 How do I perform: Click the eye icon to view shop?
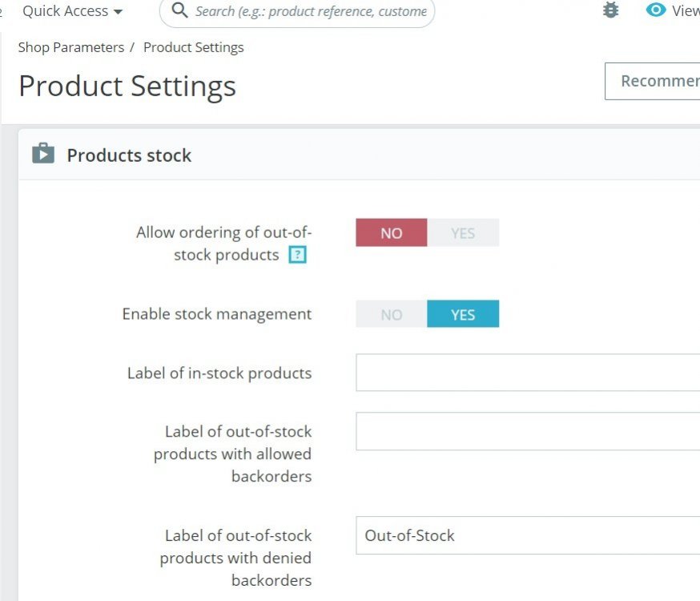[x=656, y=10]
